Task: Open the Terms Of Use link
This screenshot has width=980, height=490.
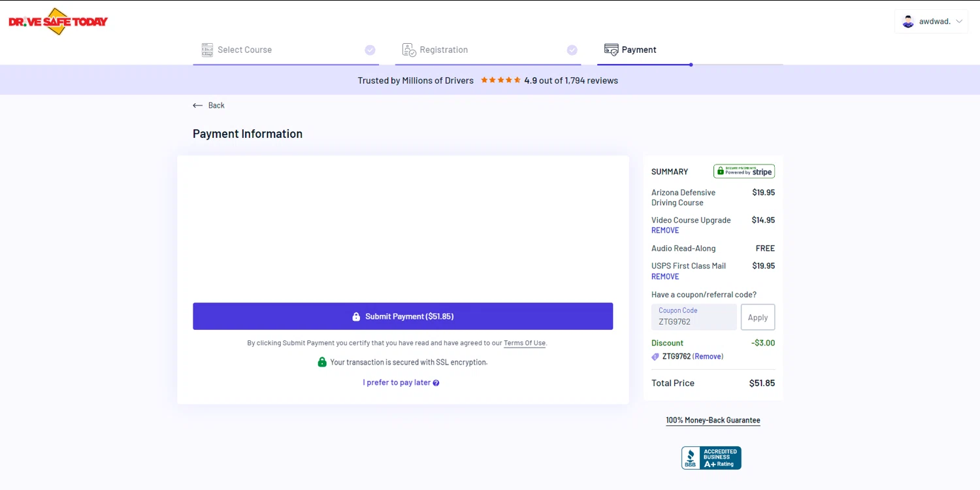Action: (525, 343)
